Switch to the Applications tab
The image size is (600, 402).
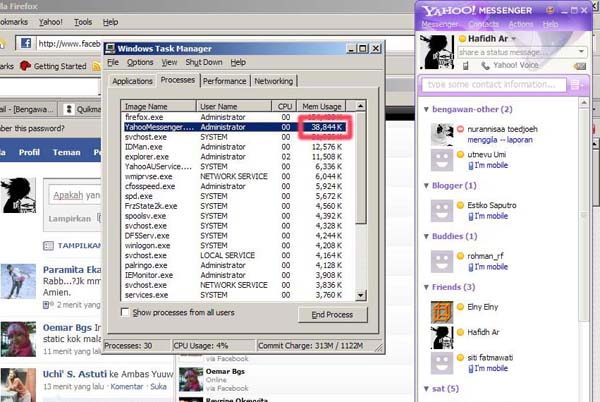coord(132,81)
